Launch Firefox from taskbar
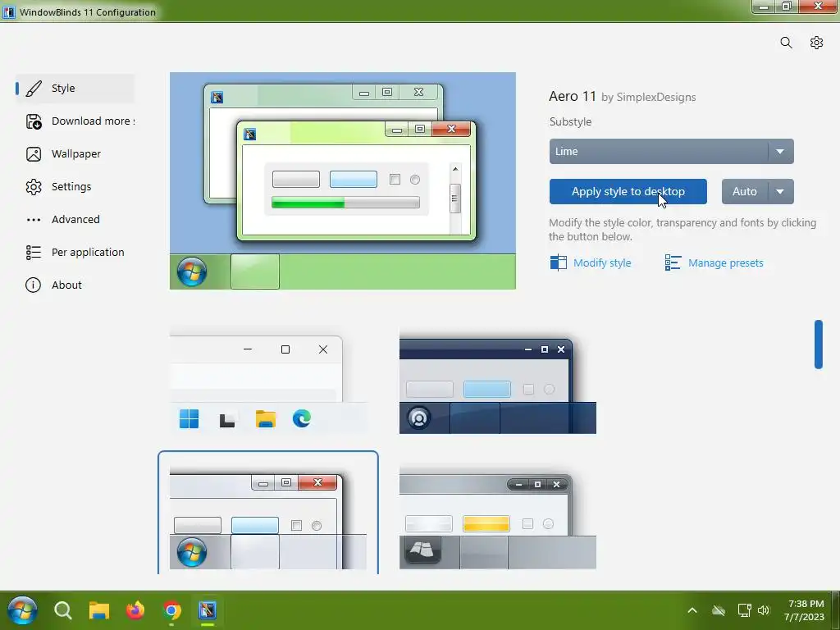The height and width of the screenshot is (630, 840). tap(135, 610)
